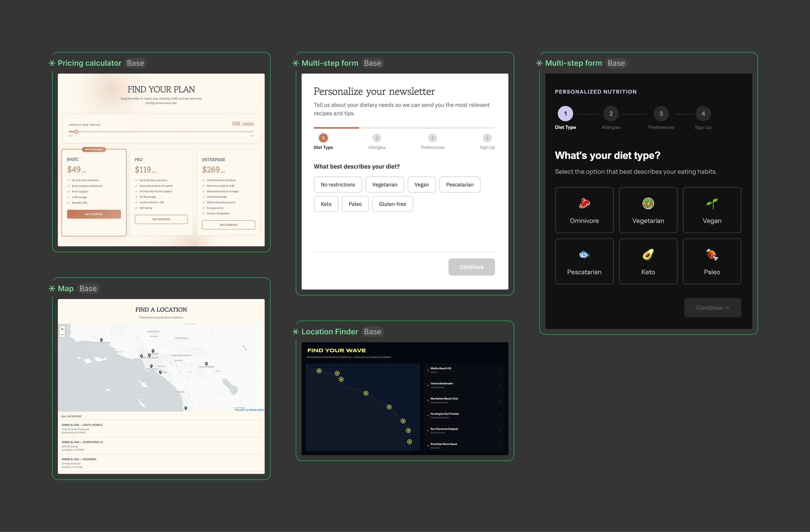Viewport: 810px width, 532px height.
Task: Click the map pin above the Pasadena label
Action: (153, 351)
